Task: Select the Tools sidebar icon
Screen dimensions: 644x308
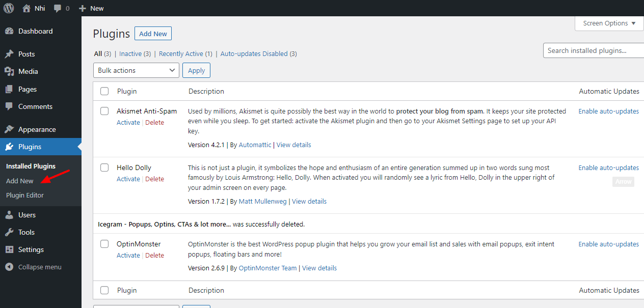Action: [10, 232]
